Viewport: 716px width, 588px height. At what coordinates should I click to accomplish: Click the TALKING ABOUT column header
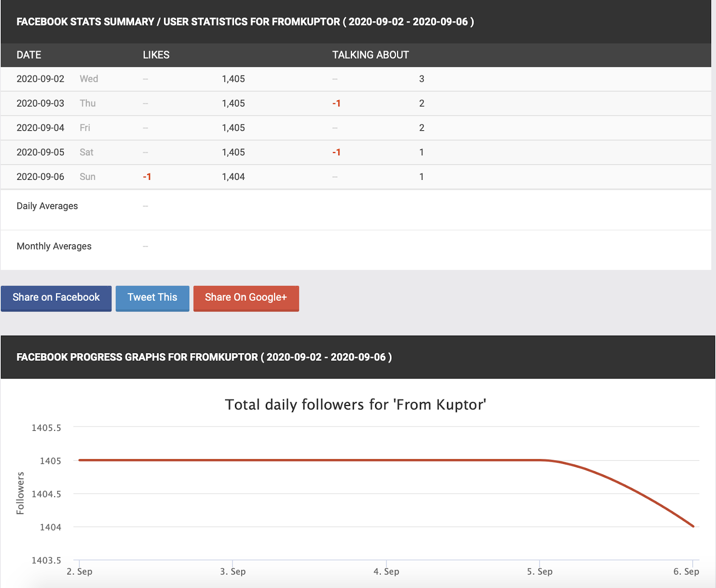tap(371, 55)
